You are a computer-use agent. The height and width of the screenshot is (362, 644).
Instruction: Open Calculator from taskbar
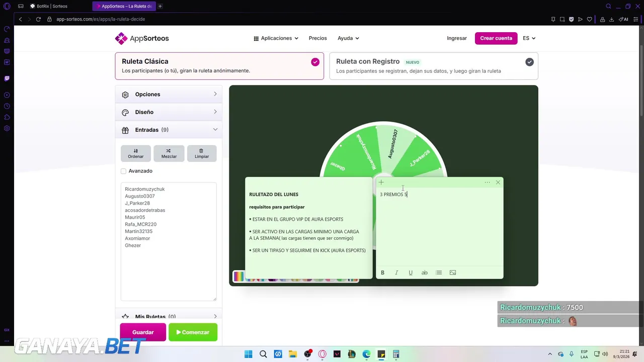pos(396,354)
